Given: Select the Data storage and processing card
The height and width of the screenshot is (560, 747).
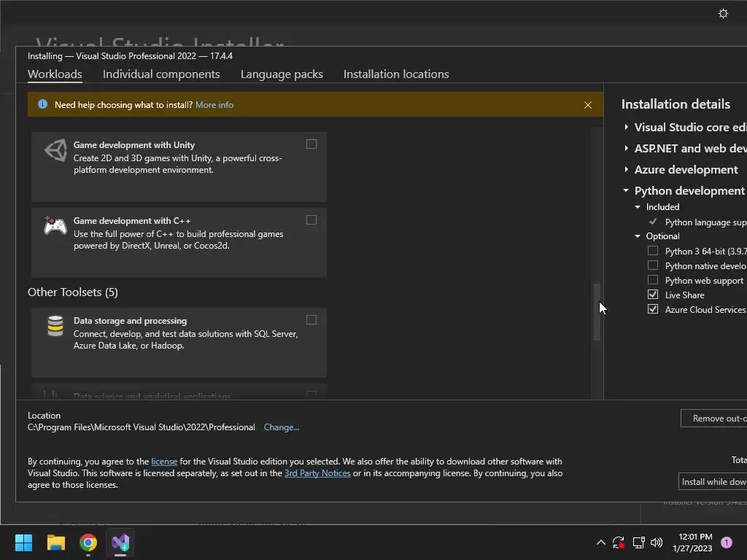Looking at the screenshot, I should tap(179, 343).
